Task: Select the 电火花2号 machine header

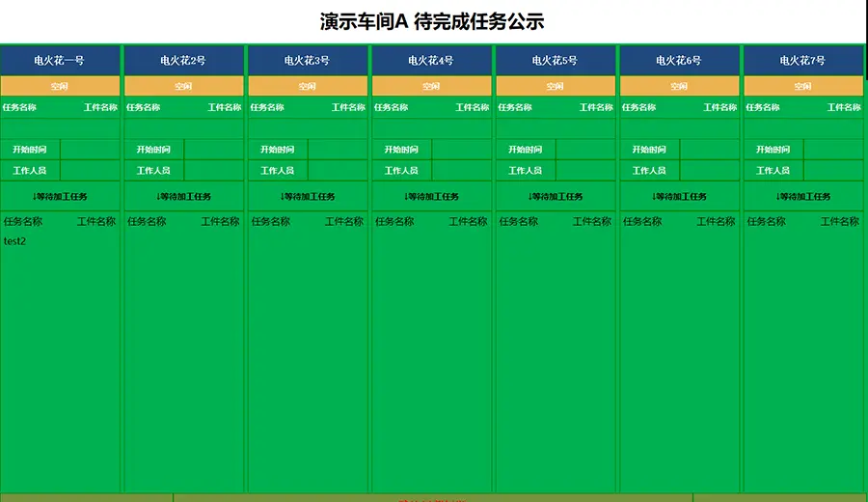Action: [x=184, y=61]
